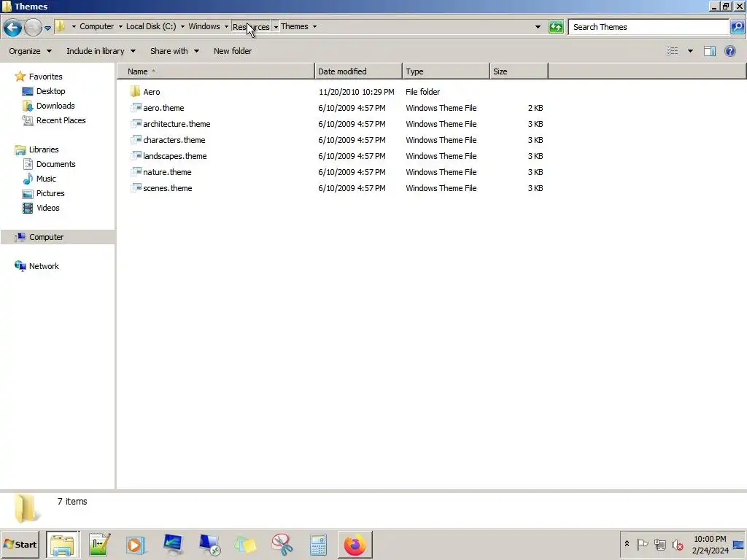
Task: Go back with the Back arrow button
Action: tap(12, 27)
